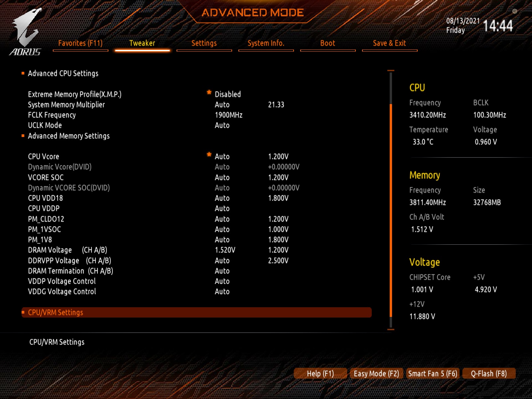Click the AORUS eagle logo

[x=26, y=32]
